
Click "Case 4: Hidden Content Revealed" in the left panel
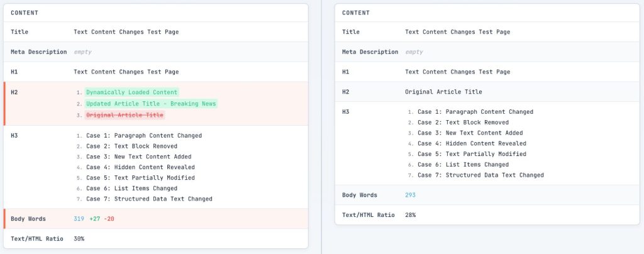[140, 167]
